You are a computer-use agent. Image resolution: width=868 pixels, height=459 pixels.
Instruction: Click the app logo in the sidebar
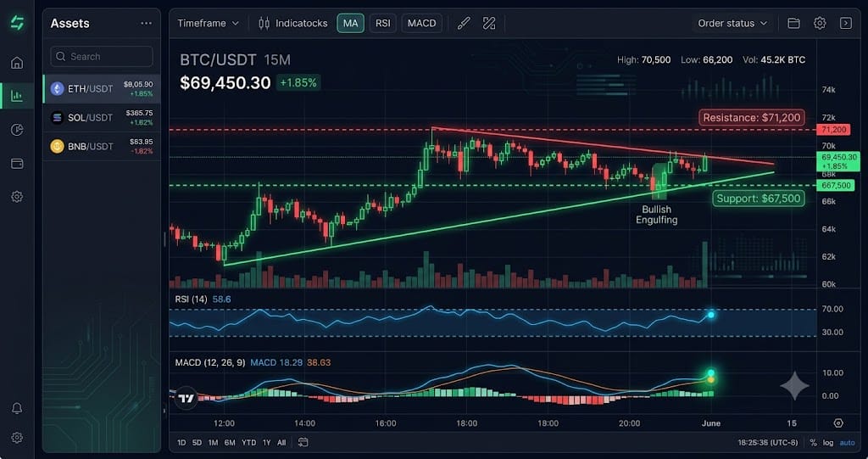(x=17, y=23)
